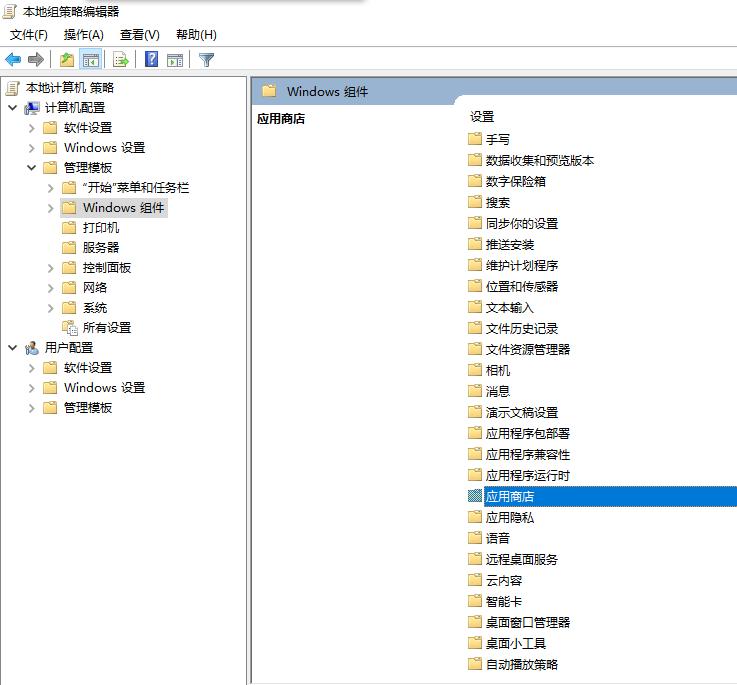This screenshot has height=685, width=737.
Task: Click the Forward arrow toolbar icon
Action: point(36,60)
